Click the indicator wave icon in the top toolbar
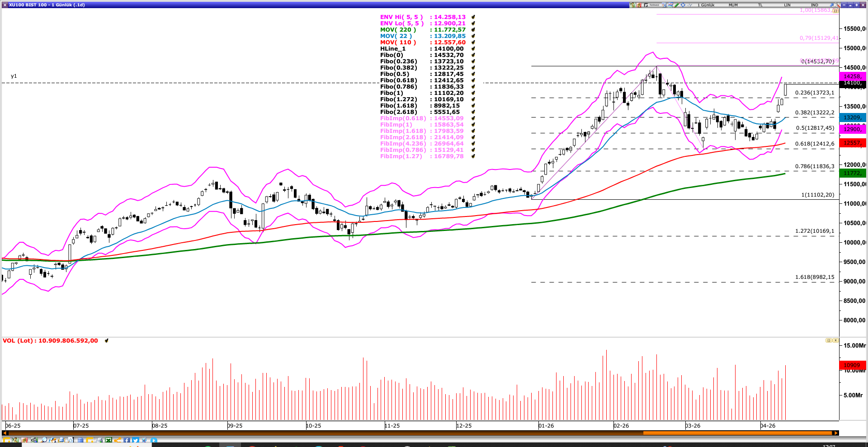Image resolution: width=868 pixels, height=447 pixels. pyautogui.click(x=689, y=5)
